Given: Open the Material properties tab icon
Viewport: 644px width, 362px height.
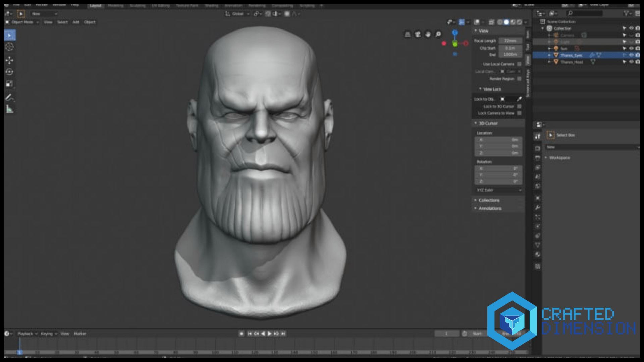Looking at the screenshot, I should pyautogui.click(x=538, y=255).
